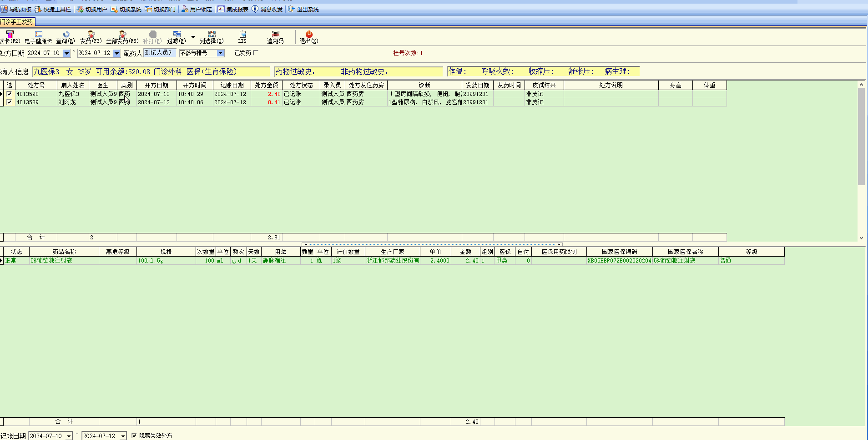
Task: Toggle the 已发药 dispensed checkbox
Action: coord(256,53)
